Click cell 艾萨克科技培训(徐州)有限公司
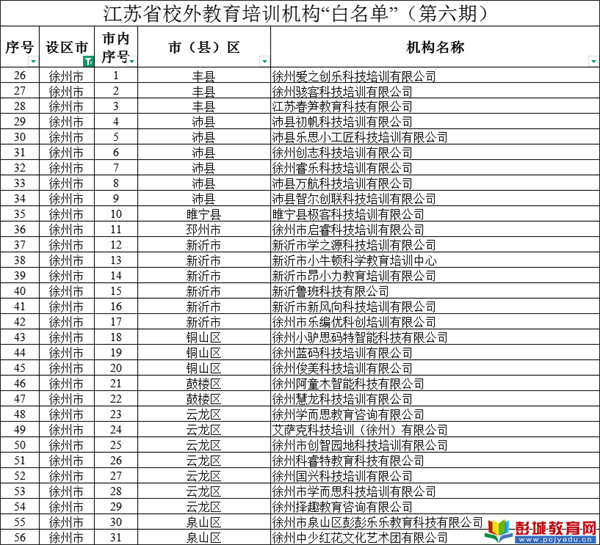The width and height of the screenshot is (600, 545). click(435, 429)
